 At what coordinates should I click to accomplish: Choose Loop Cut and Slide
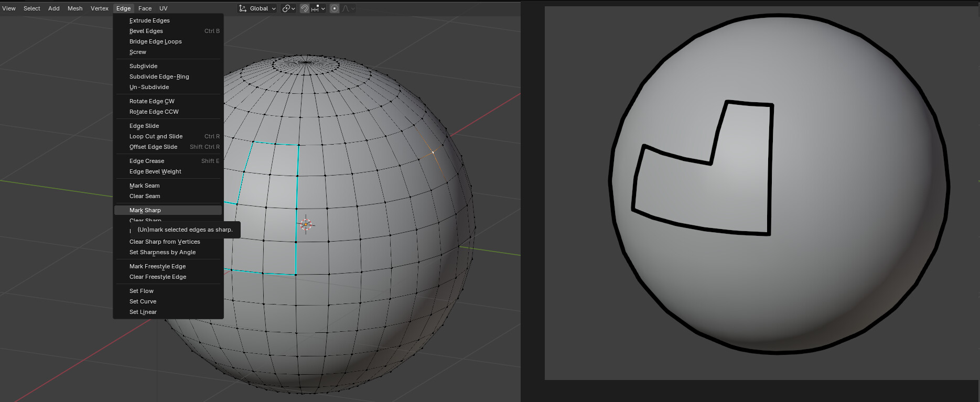click(x=168, y=136)
